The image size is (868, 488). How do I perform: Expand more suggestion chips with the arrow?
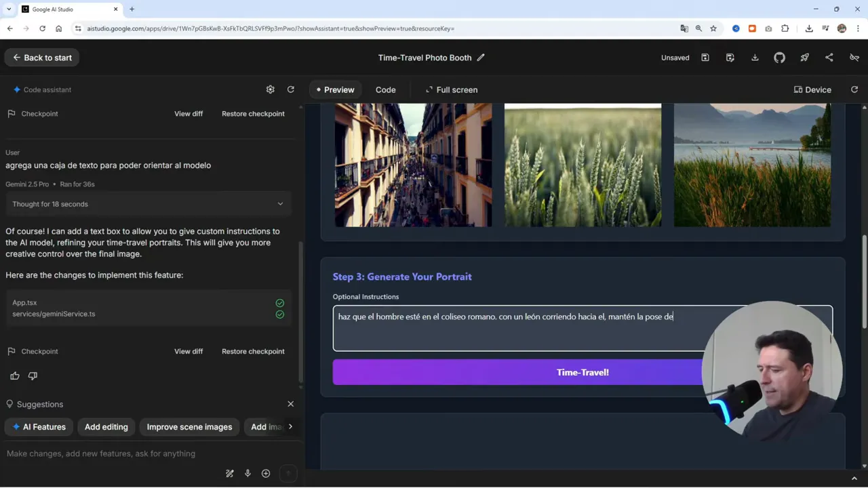click(290, 426)
